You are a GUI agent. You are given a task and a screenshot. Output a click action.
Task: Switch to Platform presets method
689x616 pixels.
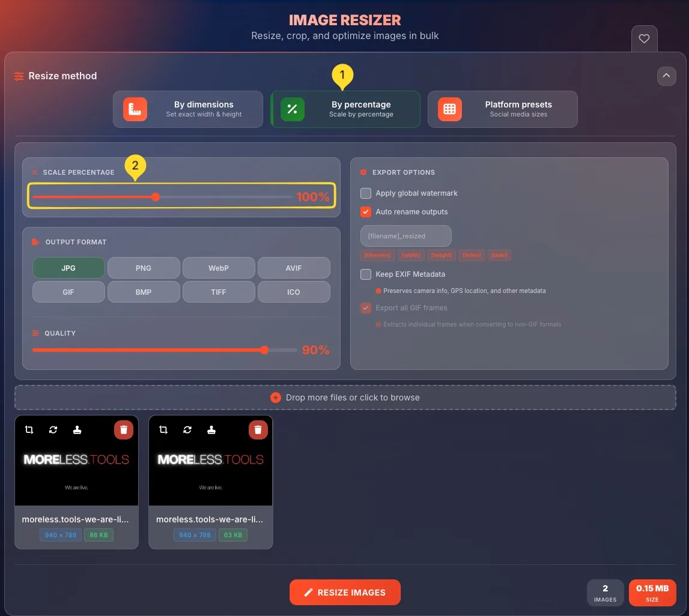(502, 109)
